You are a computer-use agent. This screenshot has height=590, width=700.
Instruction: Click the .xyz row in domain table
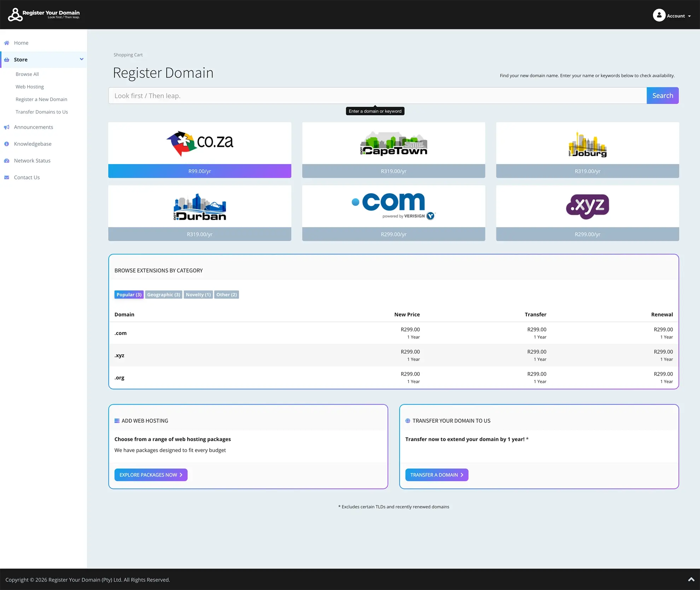coord(393,355)
